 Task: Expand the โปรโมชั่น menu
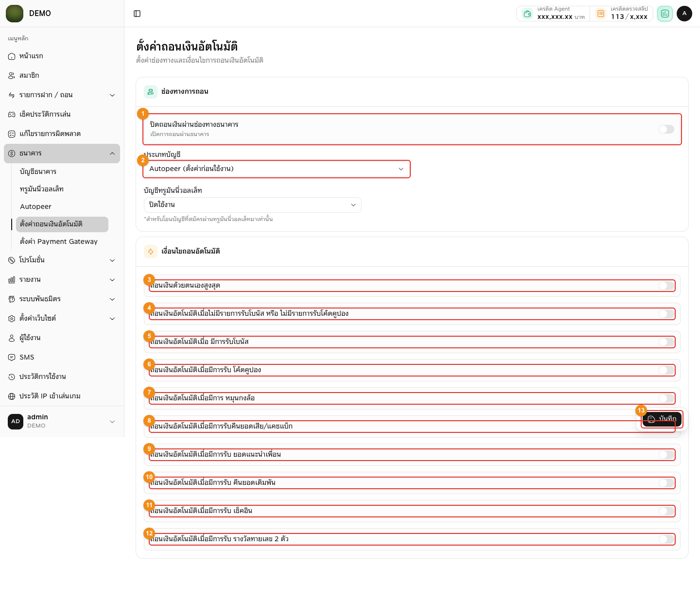[62, 260]
